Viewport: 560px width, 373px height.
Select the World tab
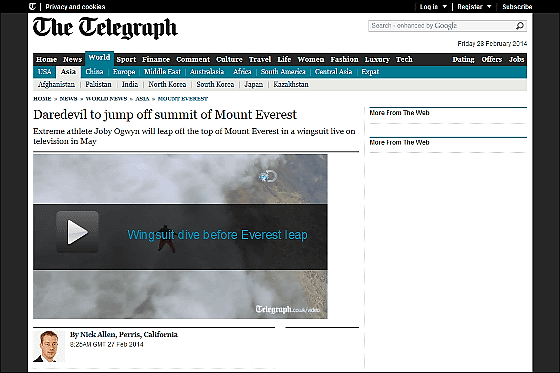99,58
